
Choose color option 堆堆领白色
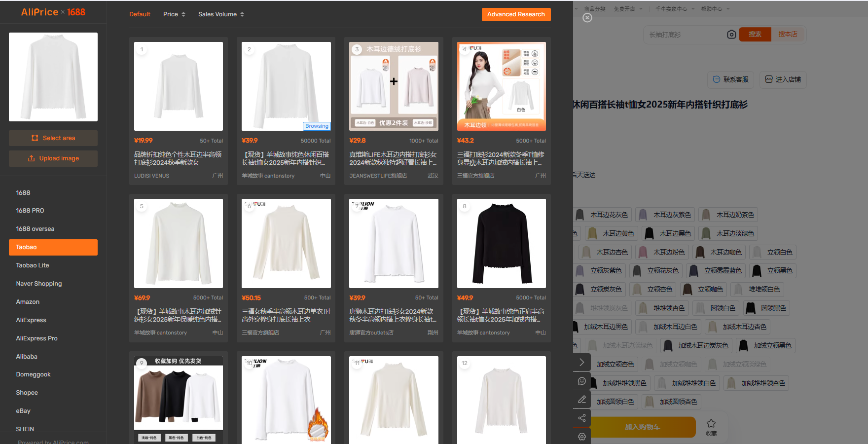coord(757,289)
